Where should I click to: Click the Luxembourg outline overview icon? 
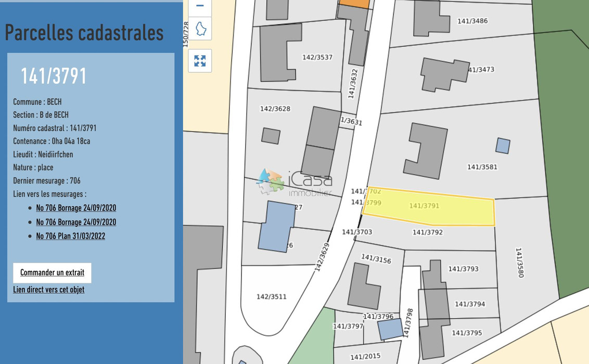[199, 29]
